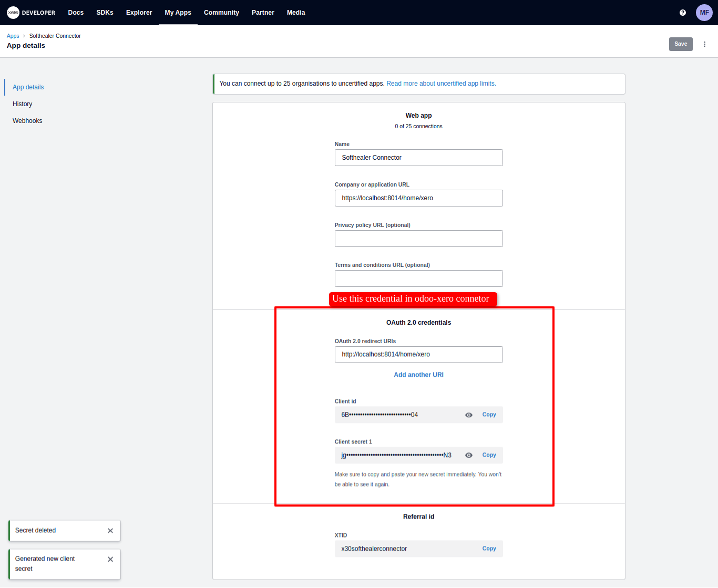Open the SDKs menu

point(105,13)
